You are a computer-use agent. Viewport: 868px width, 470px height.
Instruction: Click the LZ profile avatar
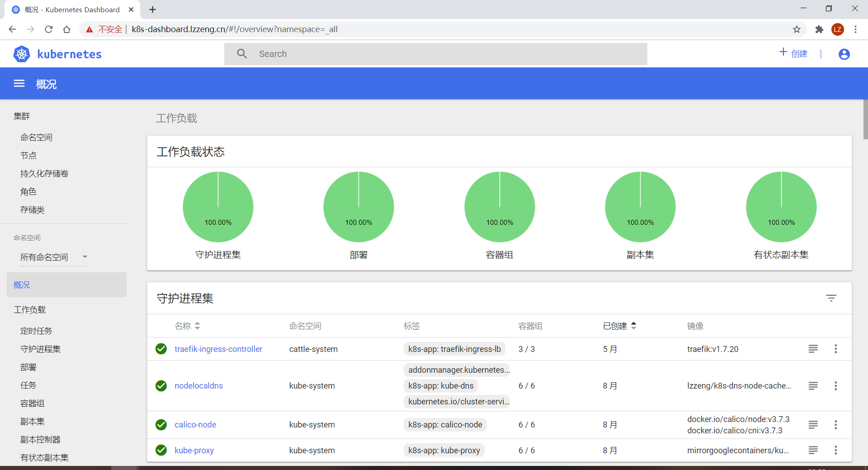838,29
